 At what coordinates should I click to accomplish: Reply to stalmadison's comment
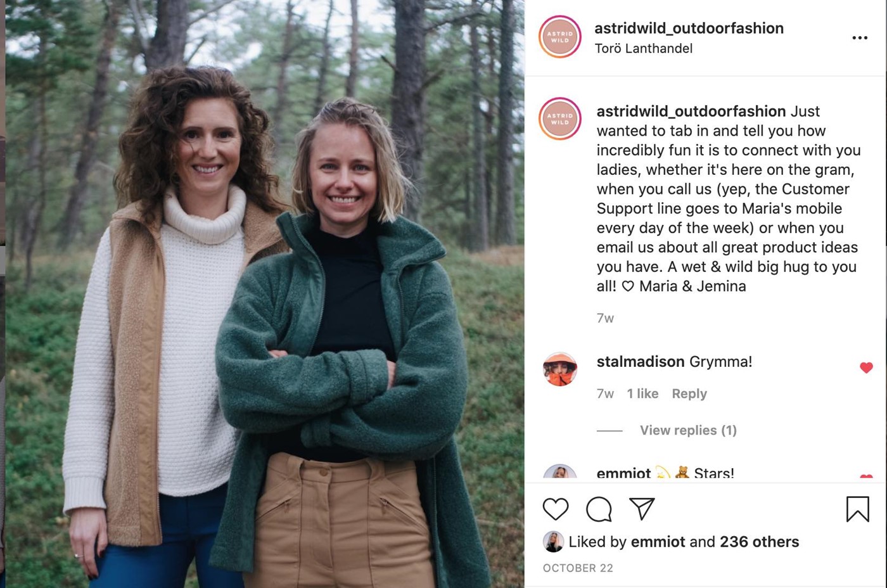(x=689, y=393)
